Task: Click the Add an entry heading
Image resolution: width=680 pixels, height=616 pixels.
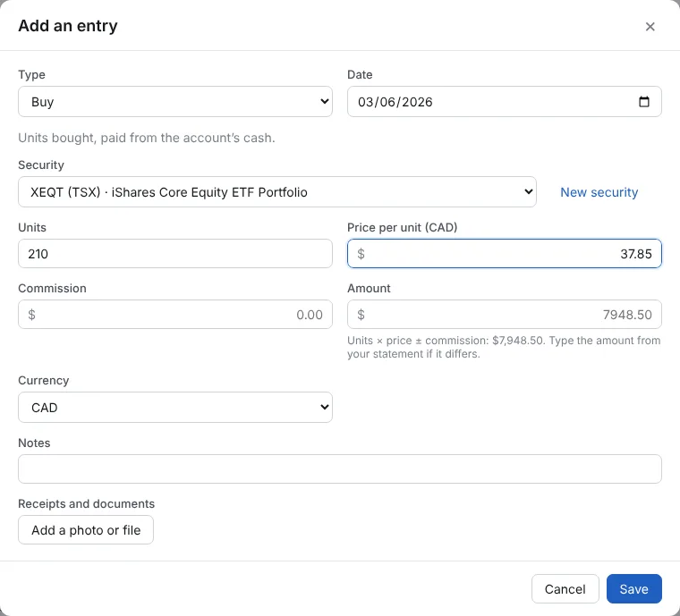Action: [x=68, y=26]
